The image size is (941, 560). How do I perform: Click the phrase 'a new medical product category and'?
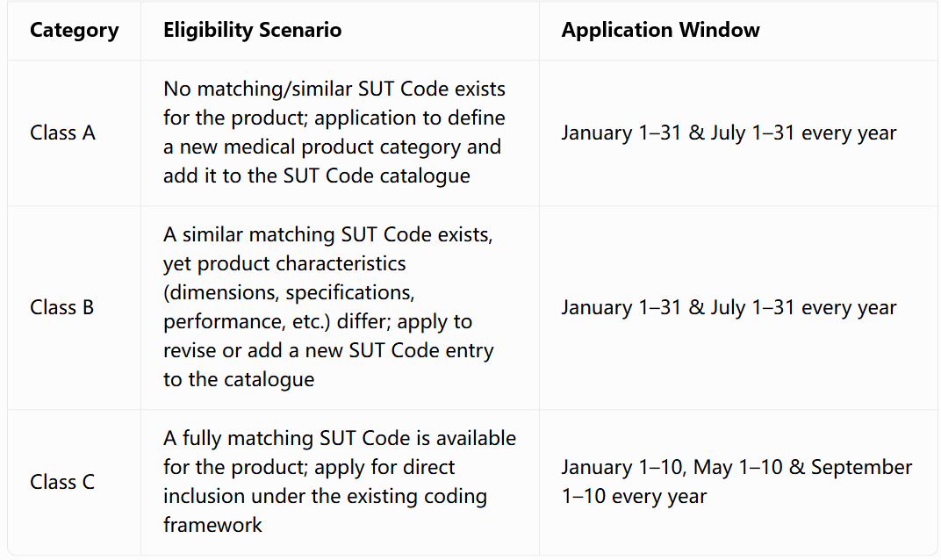(332, 147)
